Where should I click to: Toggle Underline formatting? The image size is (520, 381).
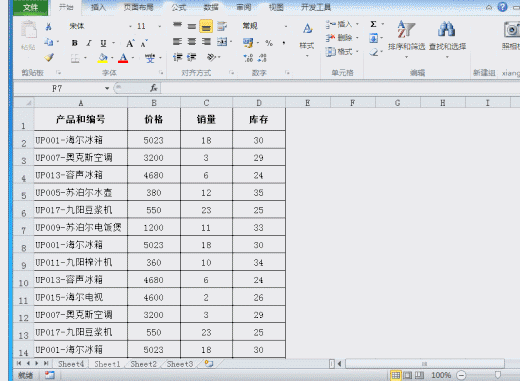pos(103,43)
